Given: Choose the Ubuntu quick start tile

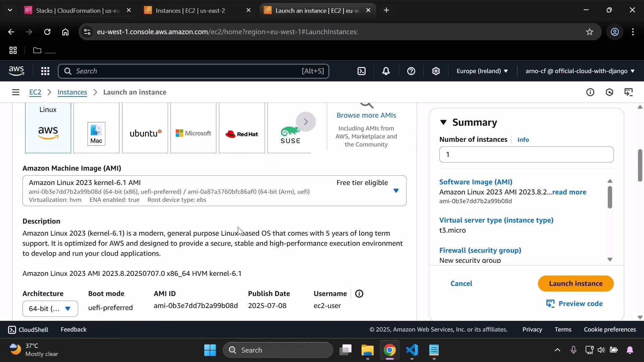Looking at the screenshot, I should click(145, 128).
